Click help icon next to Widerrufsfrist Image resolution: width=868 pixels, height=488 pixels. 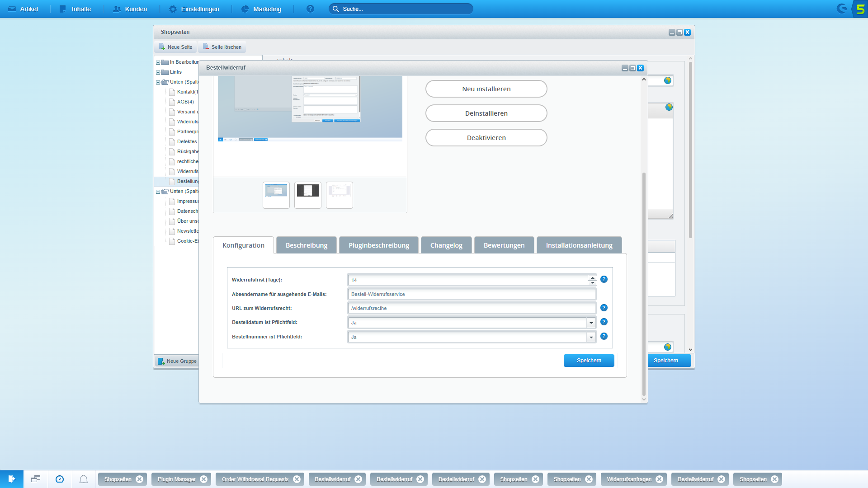(604, 279)
